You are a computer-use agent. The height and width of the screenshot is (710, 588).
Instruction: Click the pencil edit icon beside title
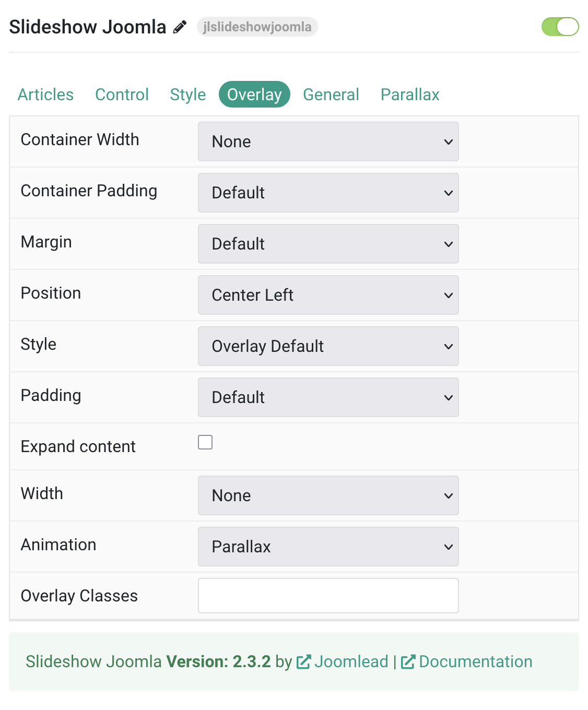tap(180, 27)
